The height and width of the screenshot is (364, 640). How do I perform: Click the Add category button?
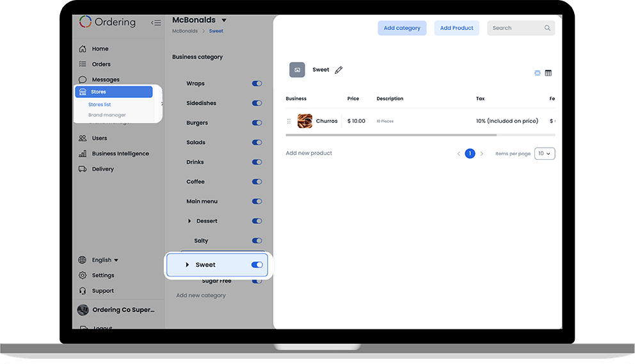(x=402, y=28)
